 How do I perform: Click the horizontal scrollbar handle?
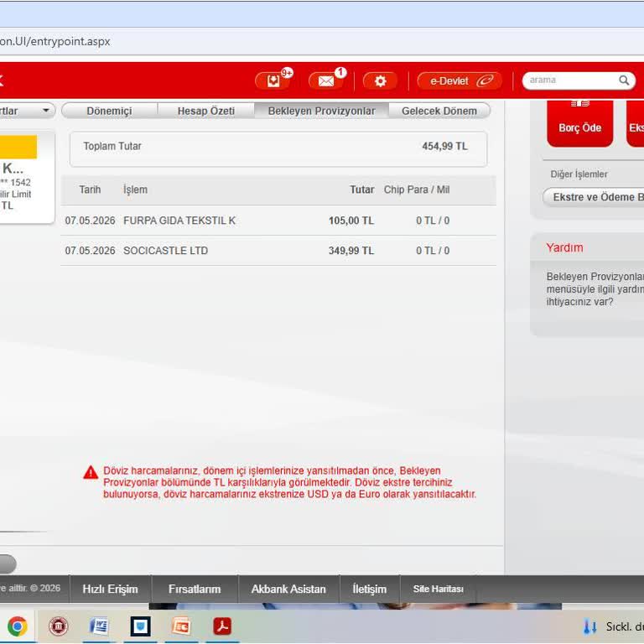[x=8, y=563]
